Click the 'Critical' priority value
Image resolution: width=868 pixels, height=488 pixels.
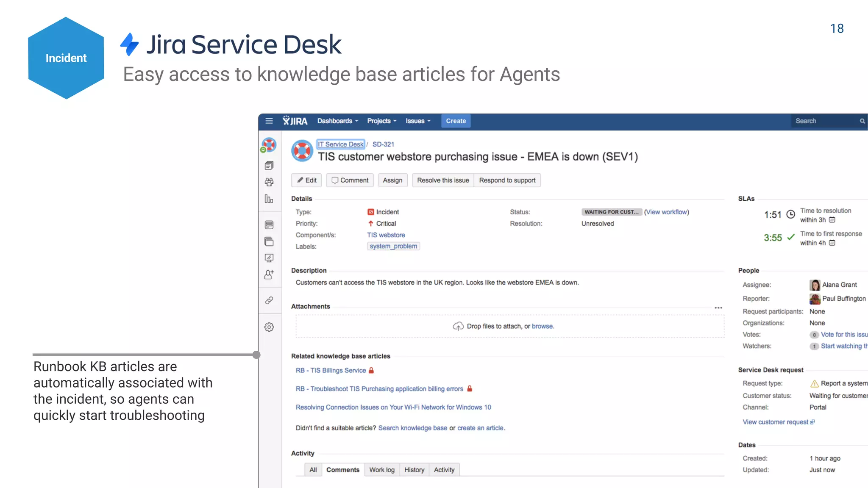coord(386,224)
